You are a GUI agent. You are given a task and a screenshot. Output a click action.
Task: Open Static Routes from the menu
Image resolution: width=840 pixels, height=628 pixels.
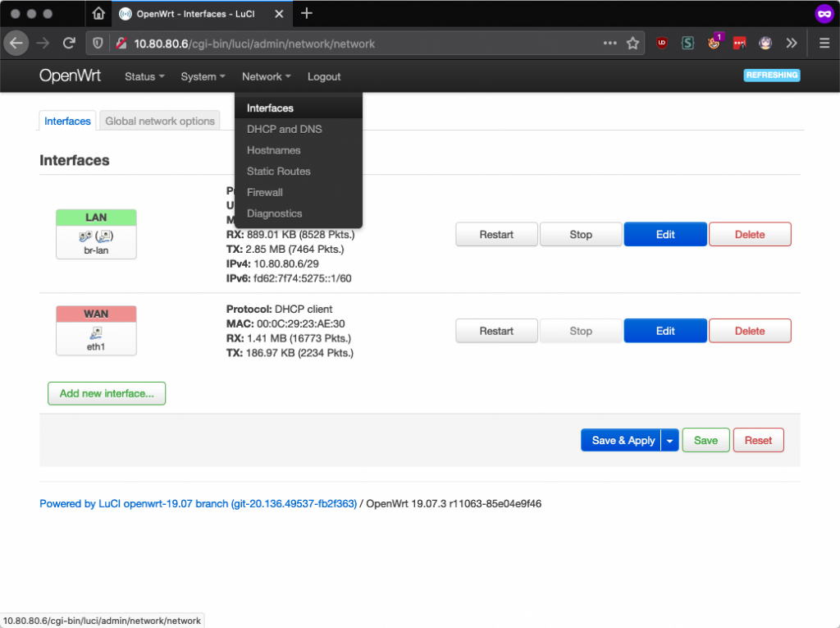tap(299, 171)
